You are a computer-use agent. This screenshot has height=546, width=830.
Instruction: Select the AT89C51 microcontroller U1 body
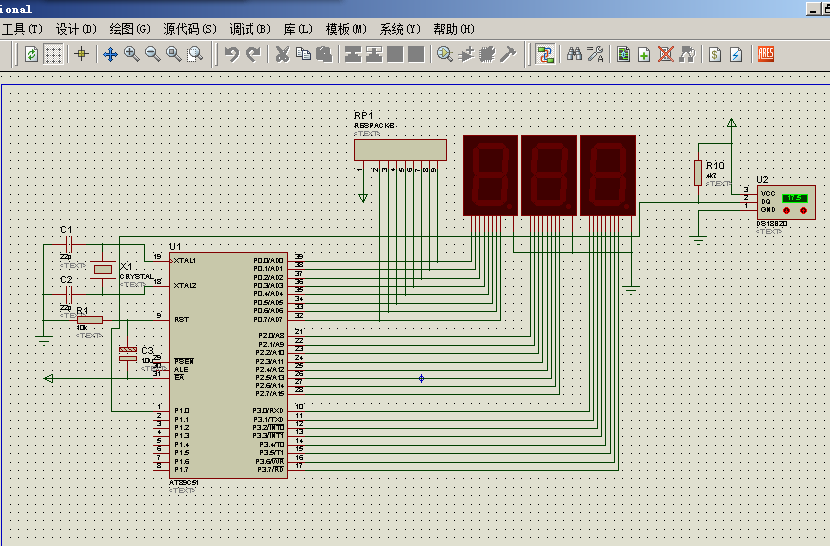(228, 365)
